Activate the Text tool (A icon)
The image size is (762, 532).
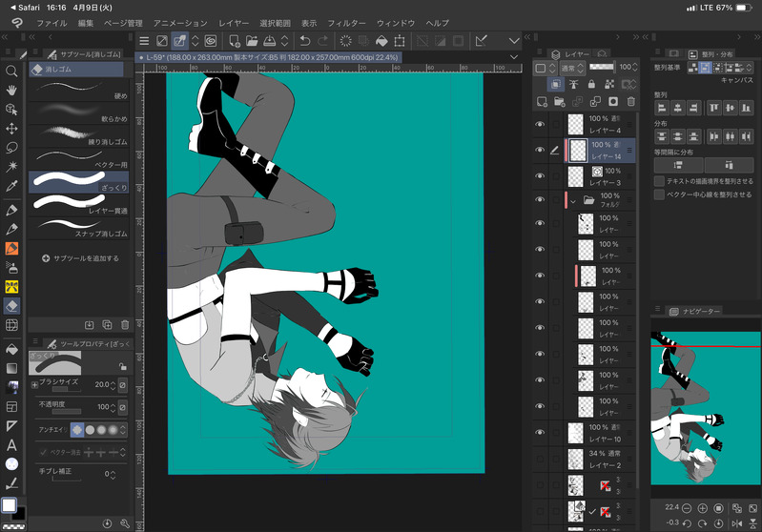(x=12, y=444)
